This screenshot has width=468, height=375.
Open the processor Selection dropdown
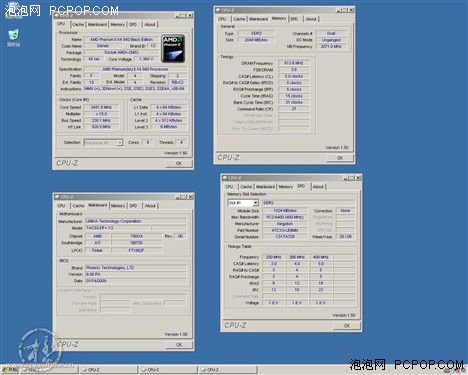(103, 143)
